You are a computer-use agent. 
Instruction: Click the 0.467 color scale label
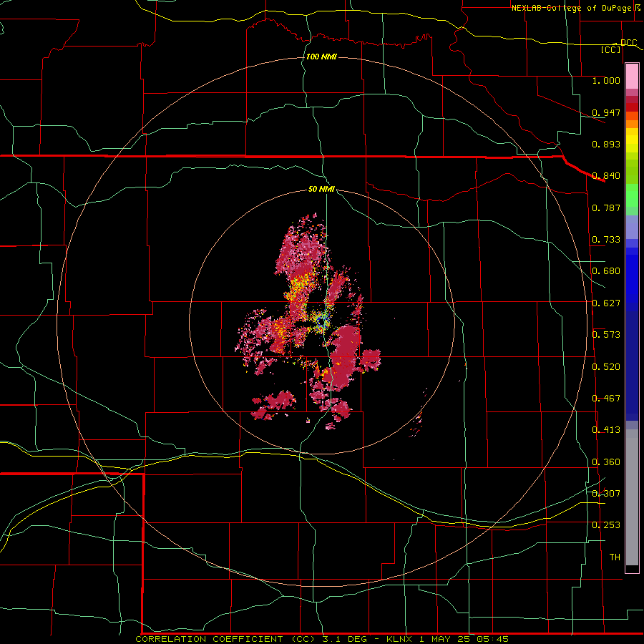pyautogui.click(x=606, y=399)
